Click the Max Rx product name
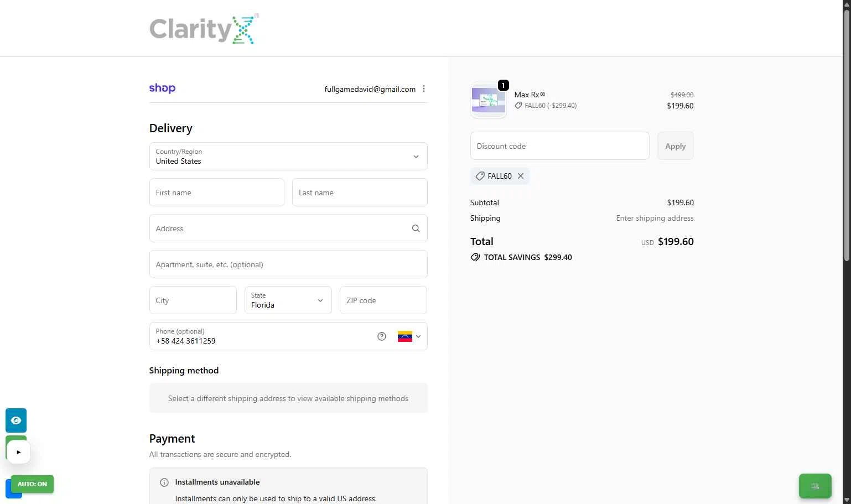This screenshot has width=851, height=504. (530, 95)
